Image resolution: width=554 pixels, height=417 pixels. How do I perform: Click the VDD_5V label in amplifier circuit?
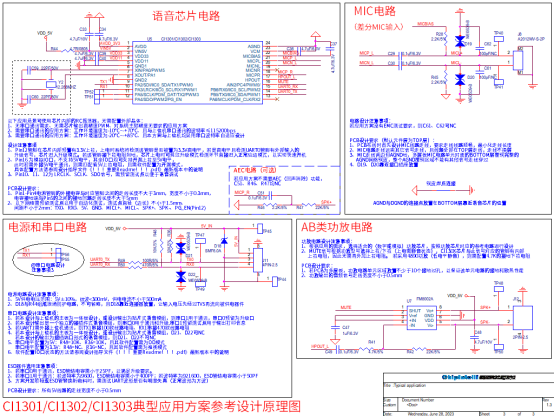(455, 295)
